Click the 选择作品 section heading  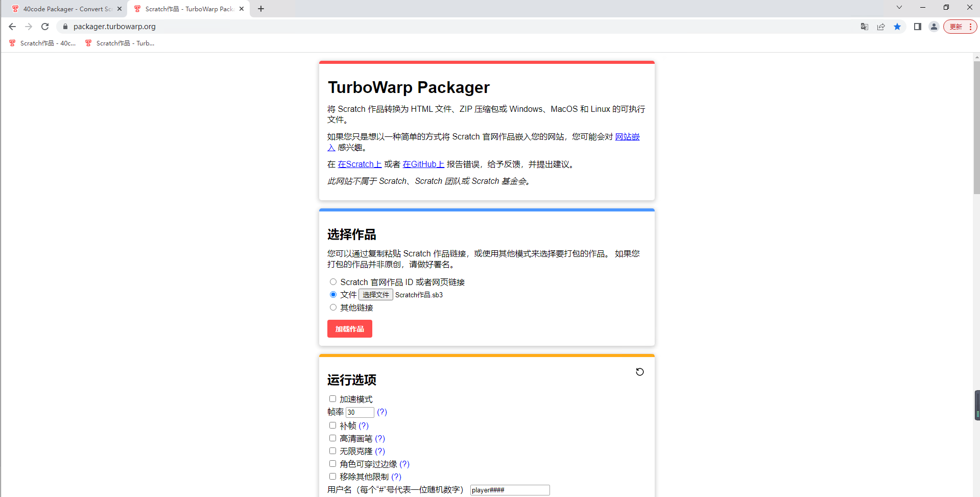(352, 234)
